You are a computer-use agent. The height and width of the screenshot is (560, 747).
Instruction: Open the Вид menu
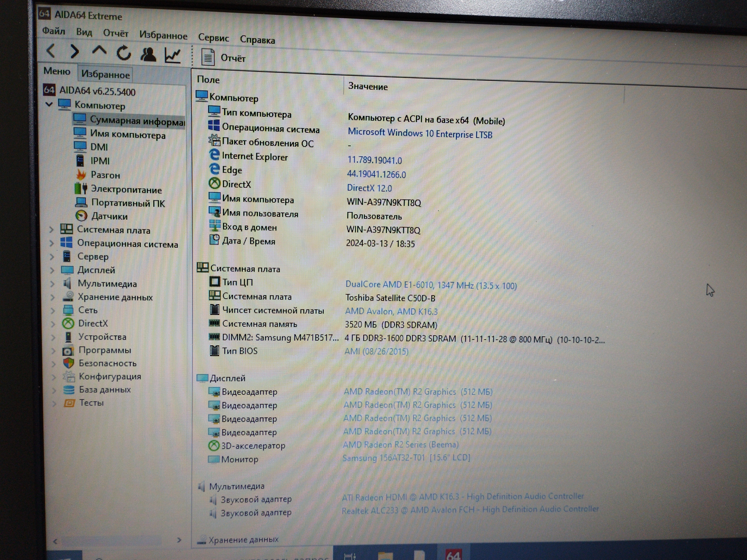pyautogui.click(x=84, y=32)
